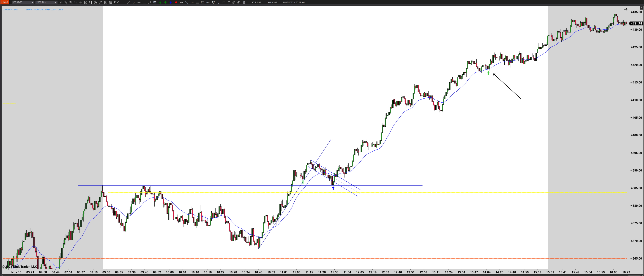Screen dimensions: 644x276
Task: Click the F button at chart corner
Action: click(x=641, y=8)
